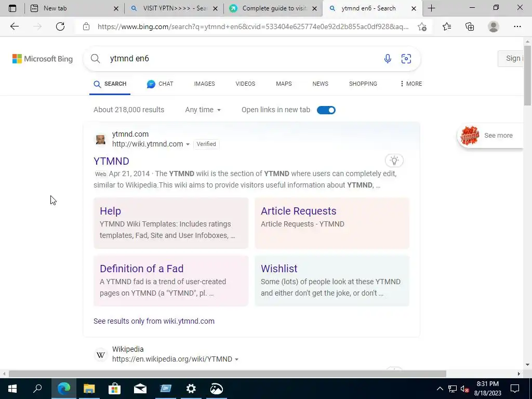Switch to the CHAT tab

160,84
